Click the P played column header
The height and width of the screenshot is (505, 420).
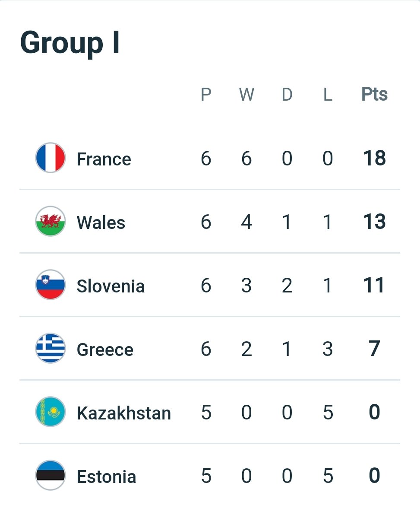pos(206,94)
